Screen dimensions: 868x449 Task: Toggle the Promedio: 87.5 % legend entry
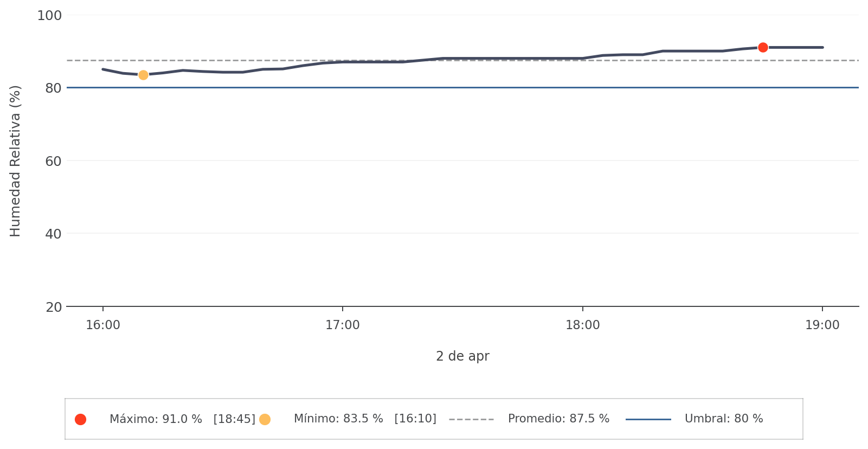(x=558, y=419)
